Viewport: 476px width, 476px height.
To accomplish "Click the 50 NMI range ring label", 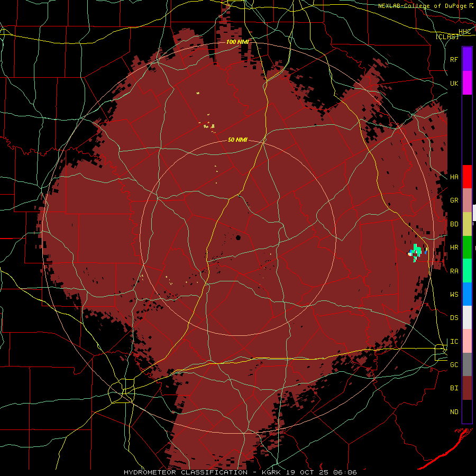I will coord(237,140).
